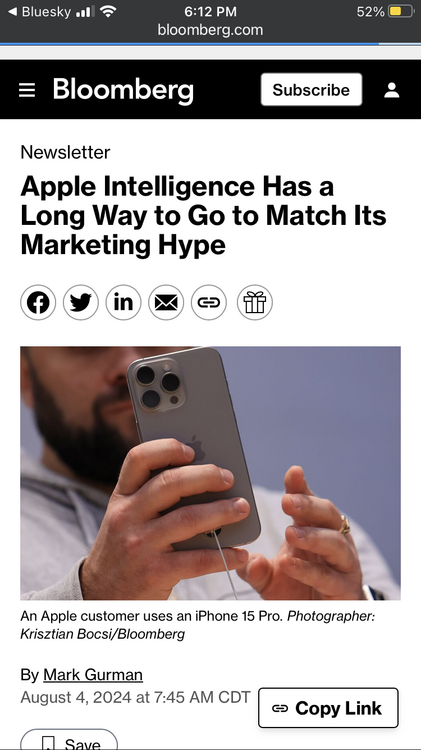Open the user account profile icon
Screen dimensions: 421x750
click(x=392, y=90)
